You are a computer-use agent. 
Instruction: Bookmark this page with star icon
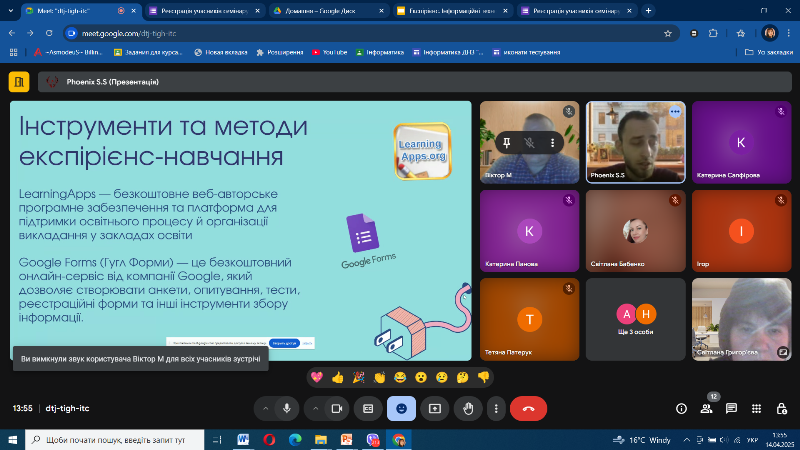668,34
